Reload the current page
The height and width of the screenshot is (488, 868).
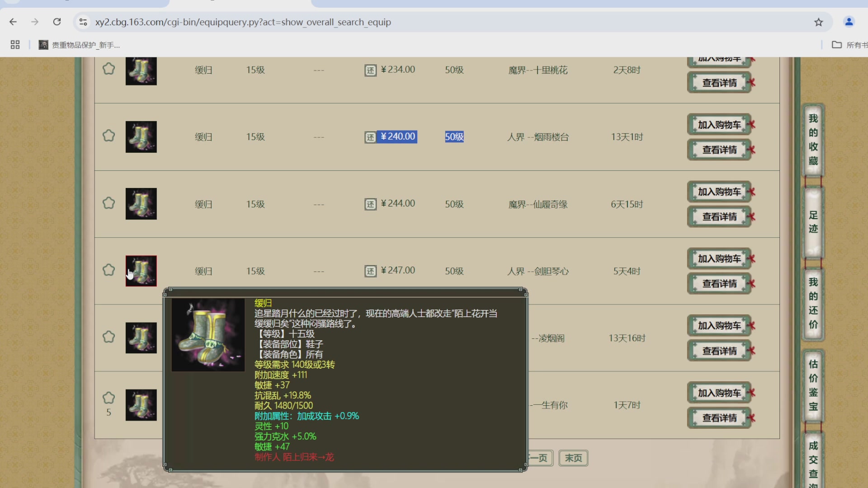click(57, 22)
